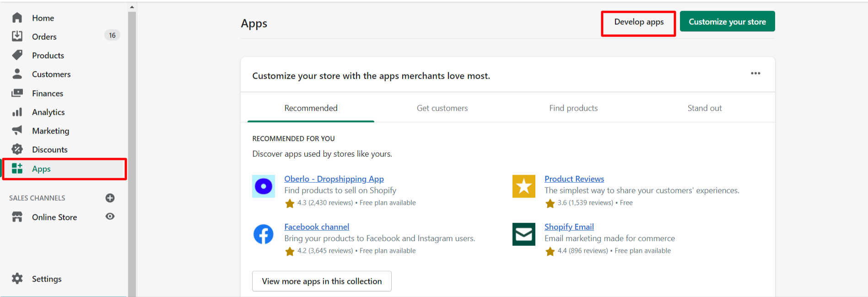Click Product Reviews' 3.6 (1,539 reviews) rating
868x297 pixels.
[x=585, y=203]
